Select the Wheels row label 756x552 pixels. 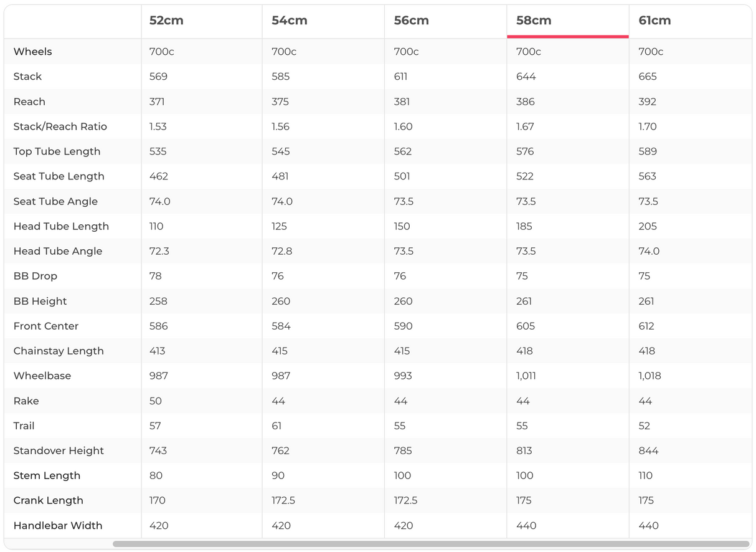32,52
